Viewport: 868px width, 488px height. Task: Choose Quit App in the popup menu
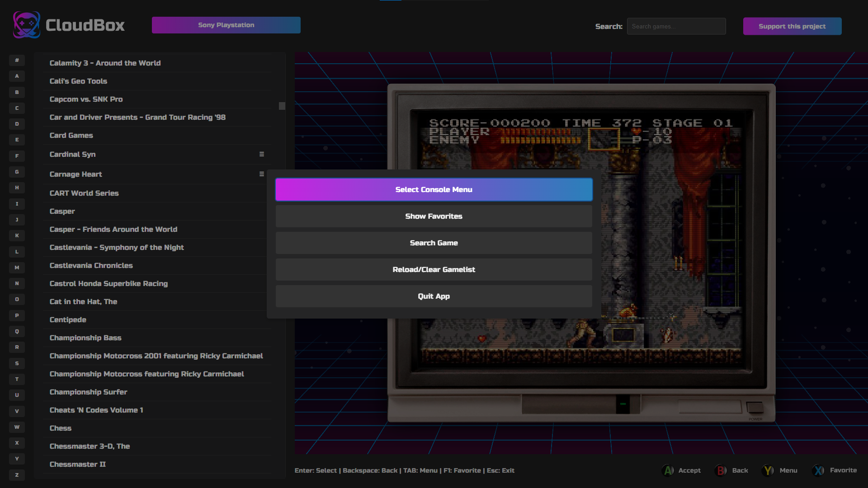coord(434,296)
